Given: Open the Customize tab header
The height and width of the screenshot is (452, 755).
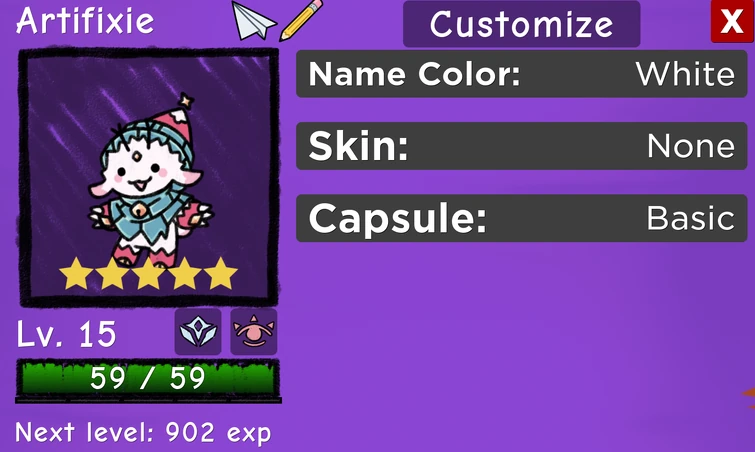Looking at the screenshot, I should (521, 24).
